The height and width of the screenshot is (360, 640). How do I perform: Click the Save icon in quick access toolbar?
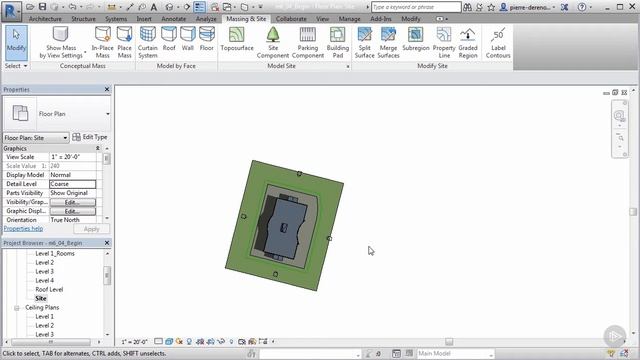[42, 7]
